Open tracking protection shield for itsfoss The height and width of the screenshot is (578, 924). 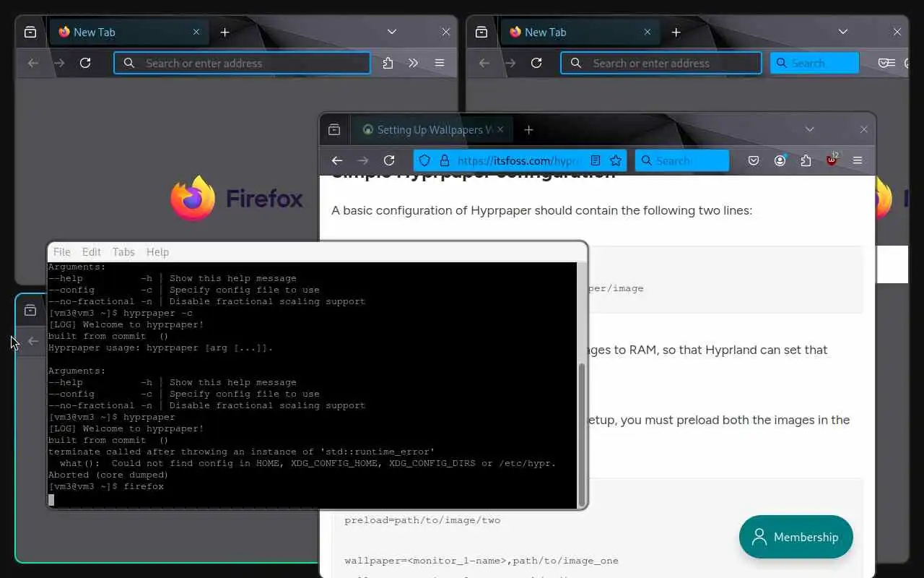click(x=424, y=160)
